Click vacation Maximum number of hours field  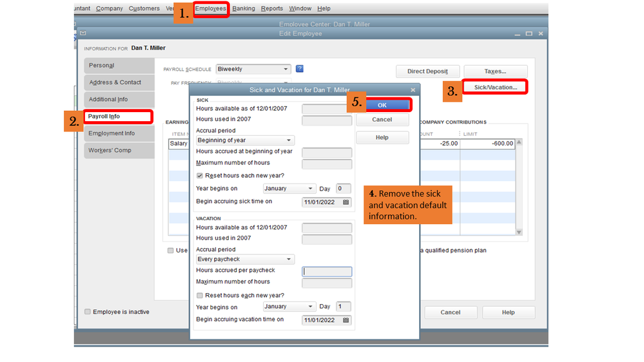point(327,283)
